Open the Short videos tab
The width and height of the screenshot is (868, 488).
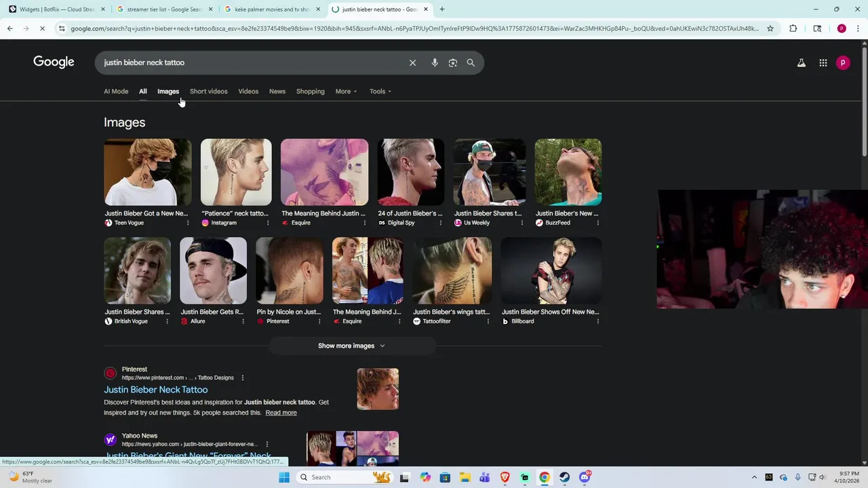click(208, 91)
